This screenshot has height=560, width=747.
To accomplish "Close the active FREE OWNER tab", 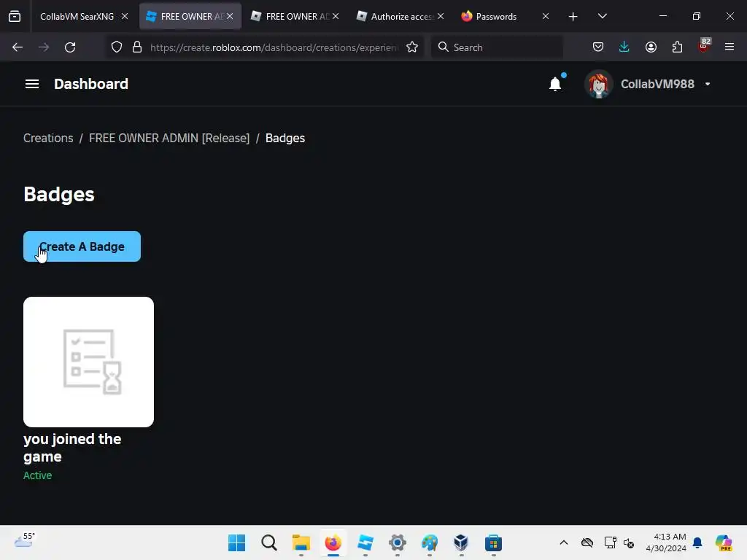I will 230,17.
